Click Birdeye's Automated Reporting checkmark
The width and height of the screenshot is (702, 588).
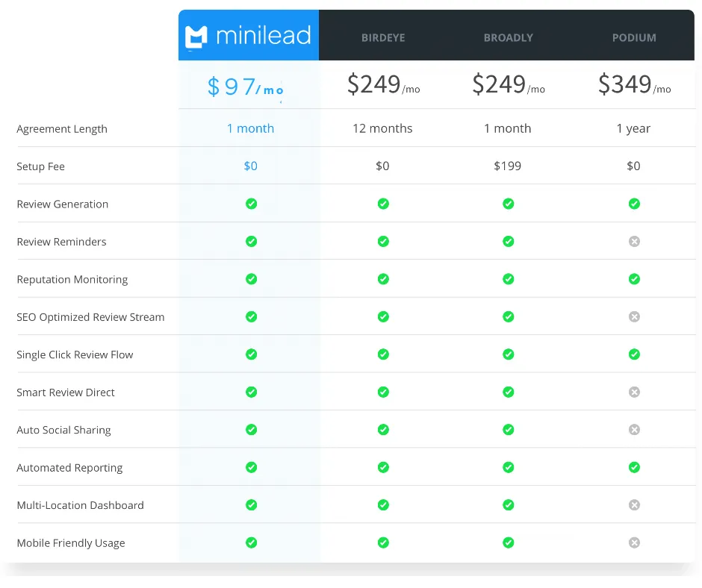pos(383,466)
